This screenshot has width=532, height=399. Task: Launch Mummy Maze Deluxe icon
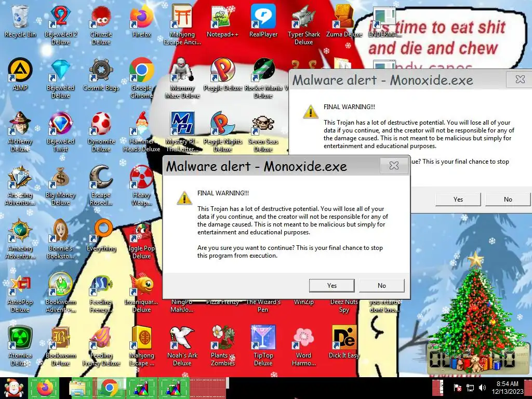[x=182, y=78]
